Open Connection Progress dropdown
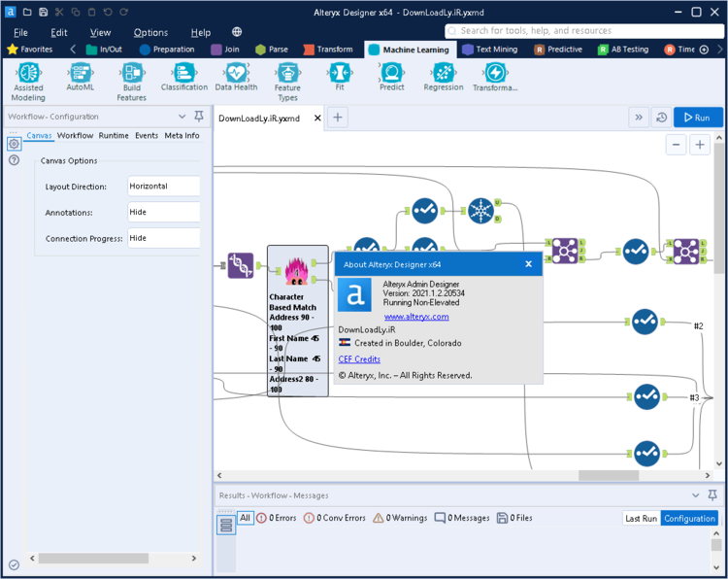The height and width of the screenshot is (579, 728). point(163,238)
